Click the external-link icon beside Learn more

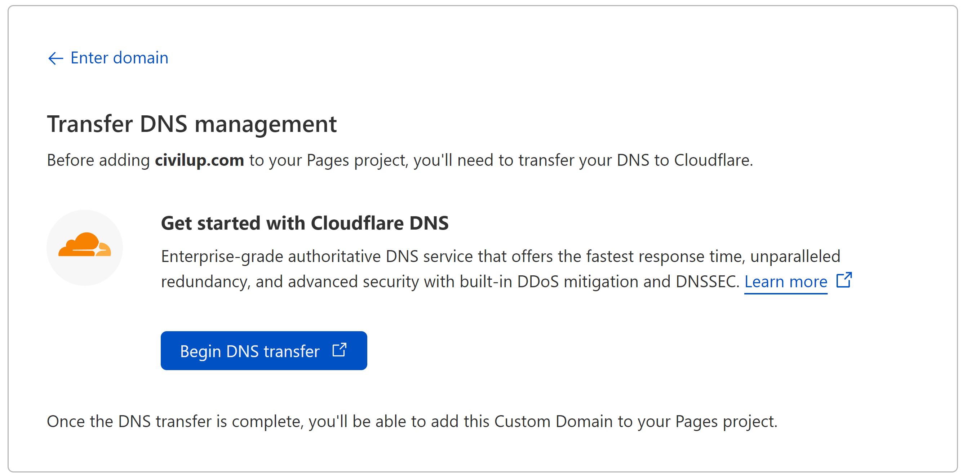coord(844,280)
